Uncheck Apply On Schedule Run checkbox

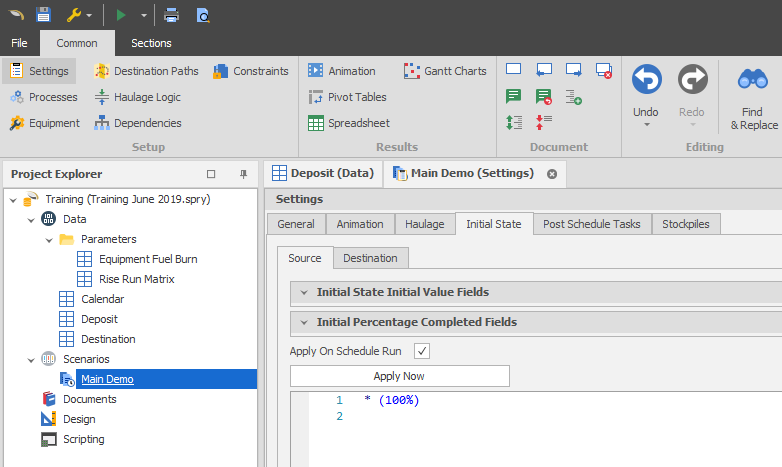pyautogui.click(x=422, y=351)
